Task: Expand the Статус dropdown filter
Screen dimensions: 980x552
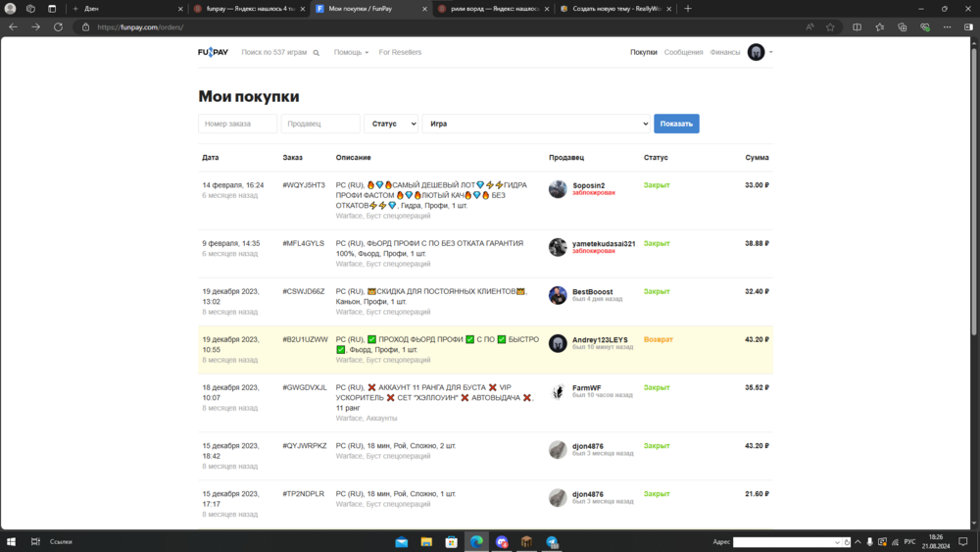Action: pos(391,124)
